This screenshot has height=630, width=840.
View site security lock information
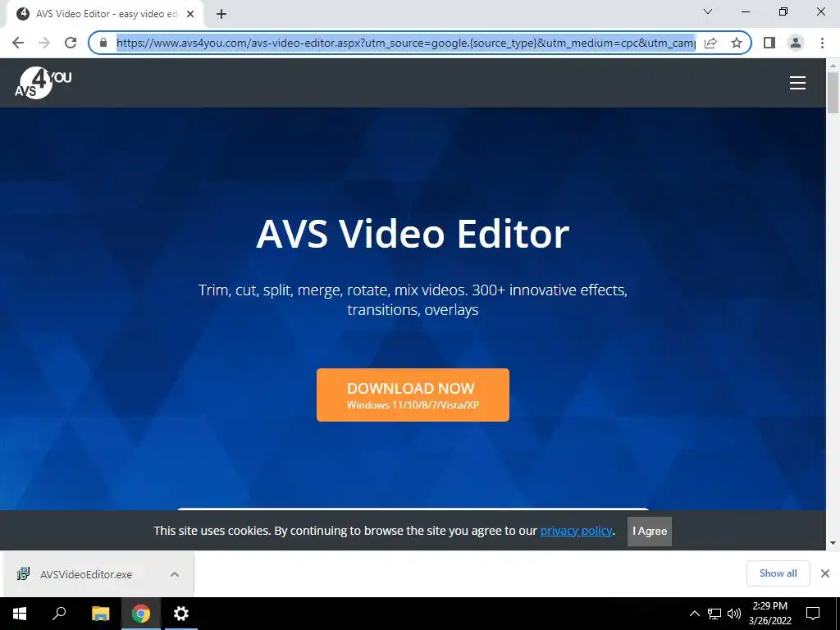tap(103, 43)
